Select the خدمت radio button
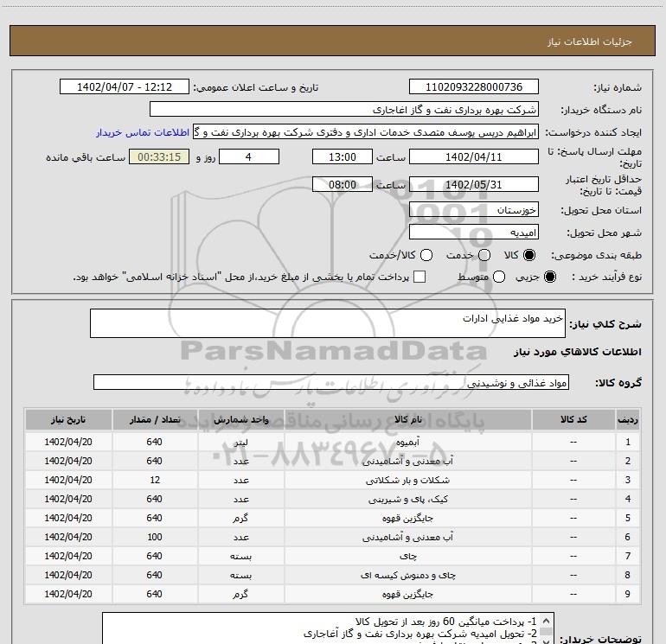 484,255
